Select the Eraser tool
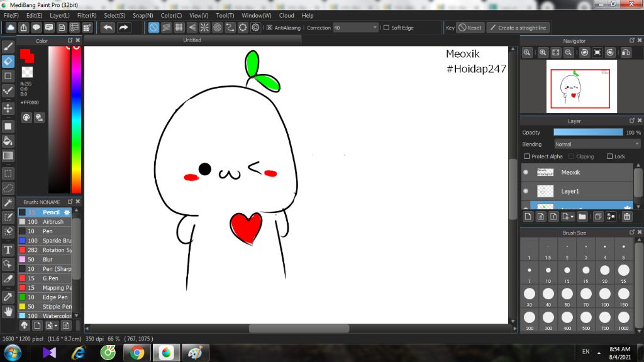 (8, 61)
